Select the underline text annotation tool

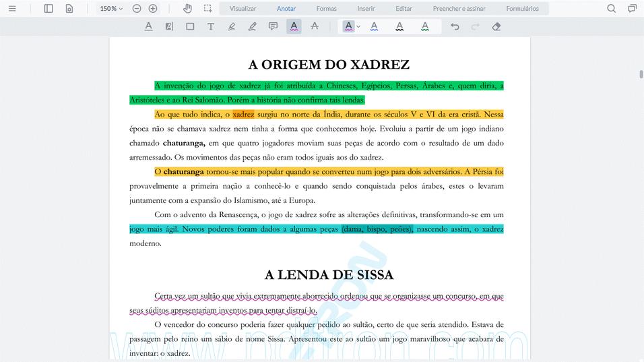pos(149,27)
